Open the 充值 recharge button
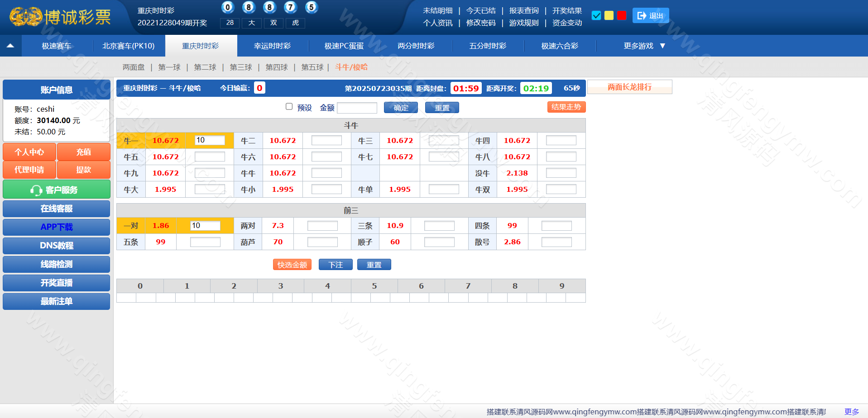Viewport: 868px width, 418px height. [x=83, y=152]
